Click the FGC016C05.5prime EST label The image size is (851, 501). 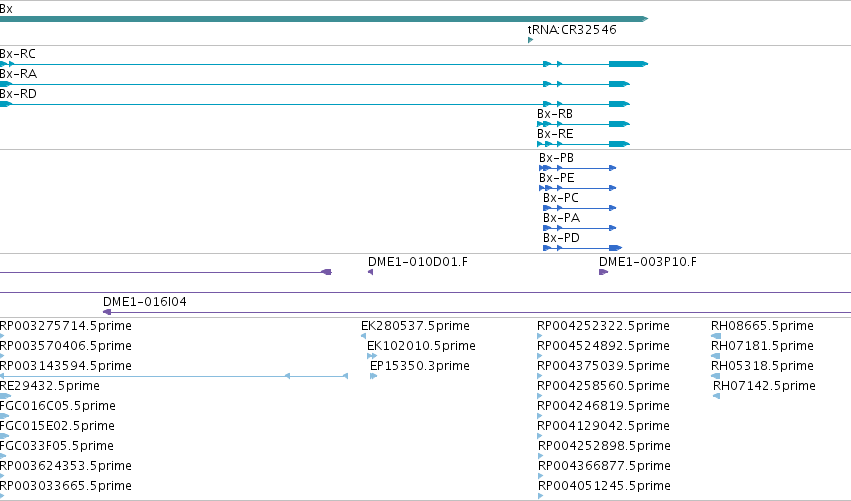[58, 406]
